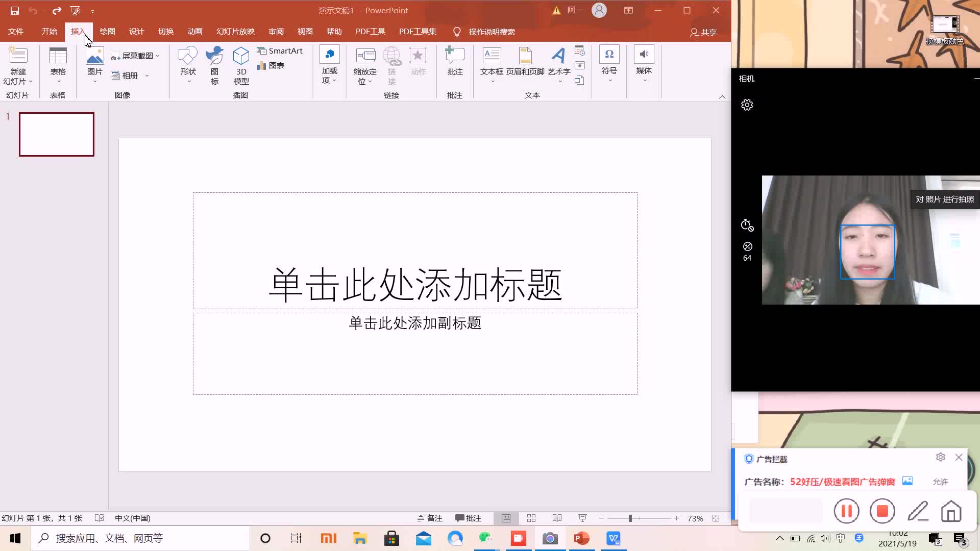This screenshot has height=551, width=980.
Task: Click the Shapes gallery icon
Action: (x=188, y=56)
